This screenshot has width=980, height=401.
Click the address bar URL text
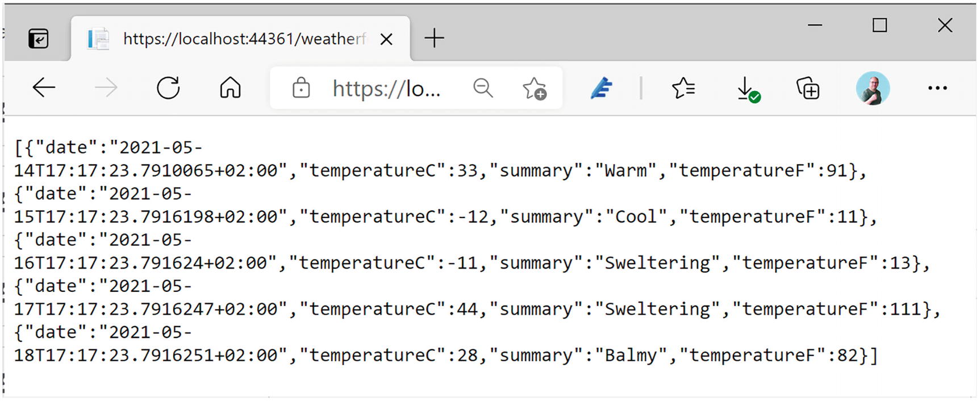click(386, 89)
